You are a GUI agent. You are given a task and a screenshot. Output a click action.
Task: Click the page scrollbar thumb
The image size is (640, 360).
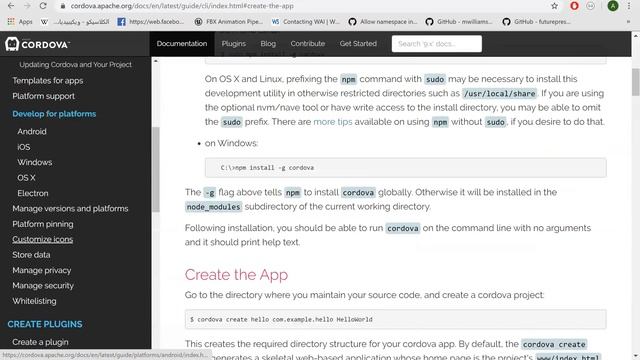[636, 82]
